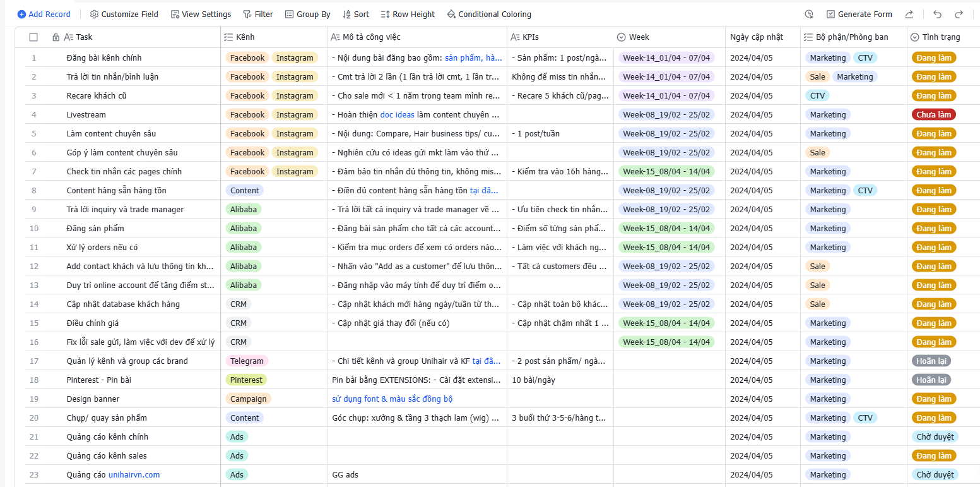The height and width of the screenshot is (487, 980).
Task: Click the CTV tag in Recare khách cũ row
Action: point(817,95)
